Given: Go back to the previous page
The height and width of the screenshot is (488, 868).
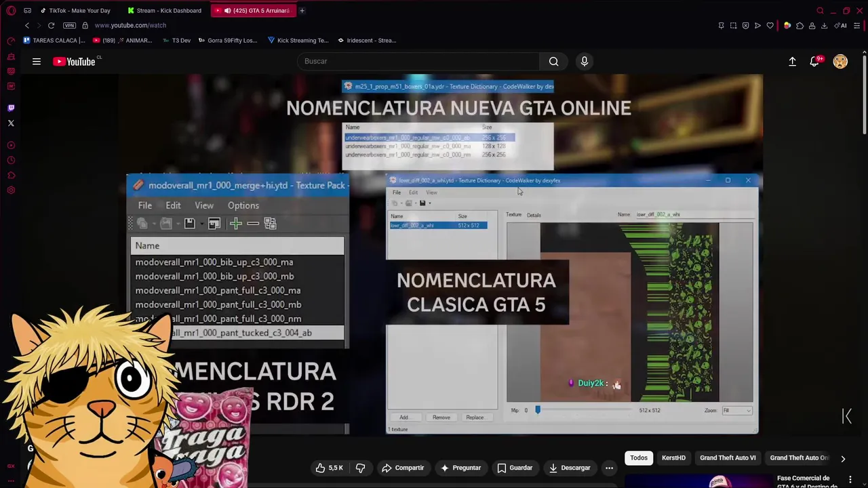Looking at the screenshot, I should click(27, 25).
